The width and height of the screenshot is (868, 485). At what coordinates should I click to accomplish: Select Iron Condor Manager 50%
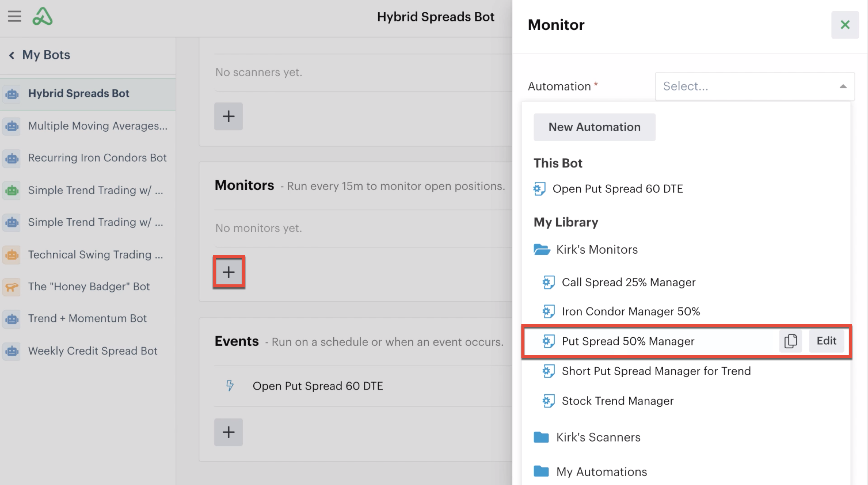tap(631, 311)
